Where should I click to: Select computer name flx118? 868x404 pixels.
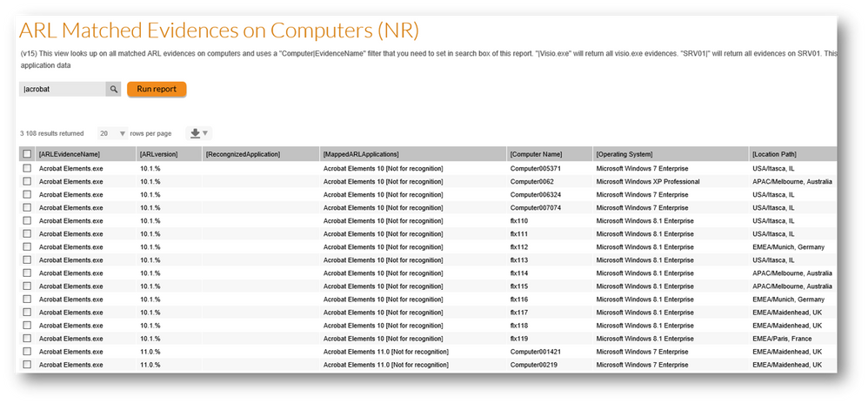[518, 326]
